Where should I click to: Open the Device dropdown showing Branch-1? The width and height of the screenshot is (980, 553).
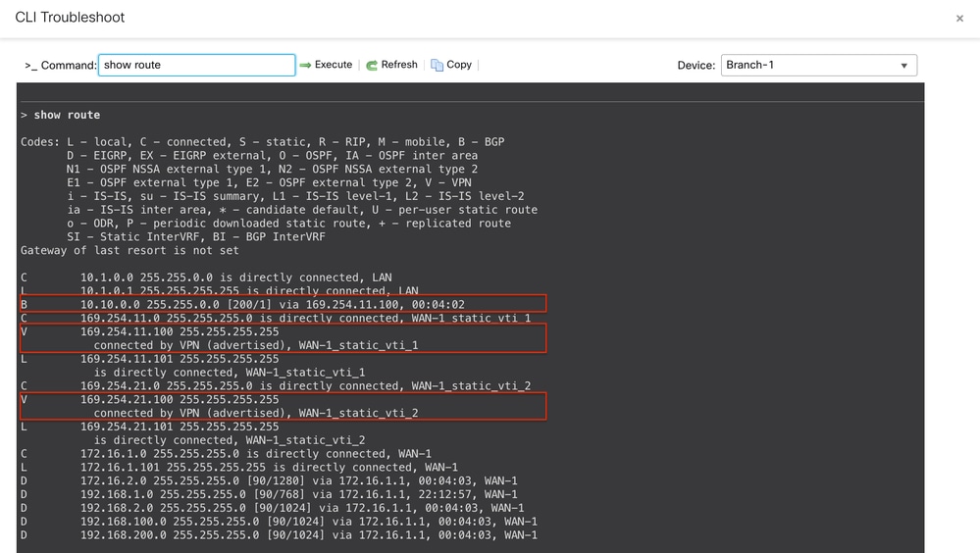pyautogui.click(x=819, y=65)
